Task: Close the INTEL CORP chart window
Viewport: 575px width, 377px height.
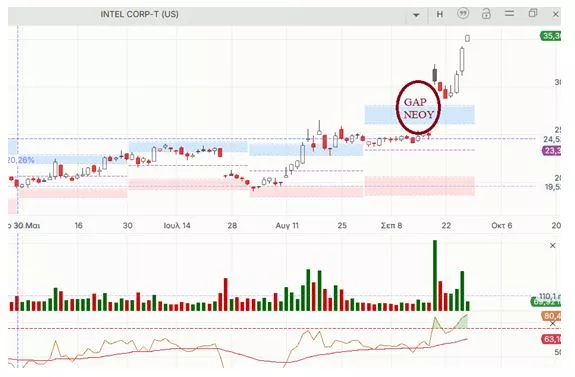Action: pos(556,14)
